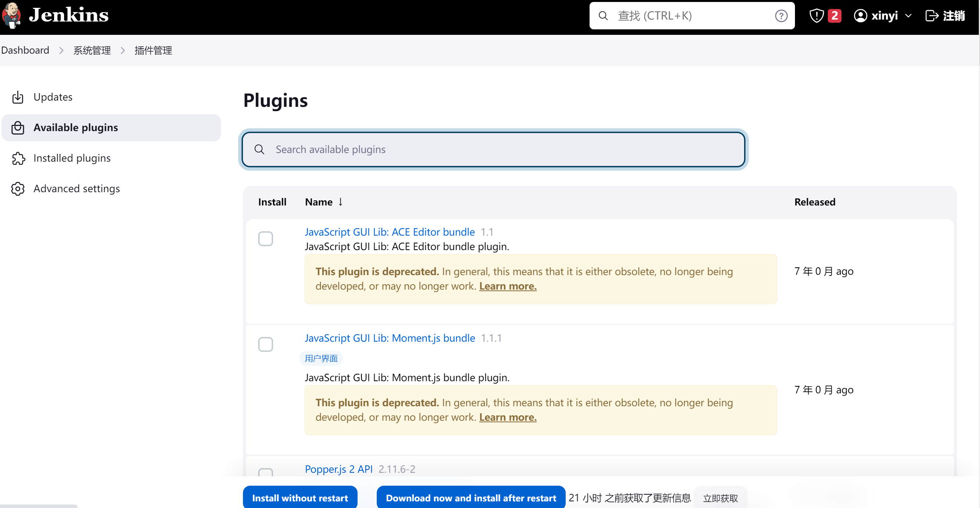Viewport: 980px width, 508px height.
Task: Select the Updates item in the sidebar
Action: tap(53, 97)
